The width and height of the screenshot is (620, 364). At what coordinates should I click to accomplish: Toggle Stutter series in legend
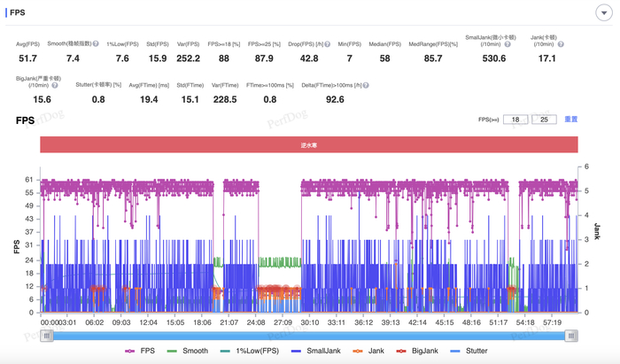(x=469, y=351)
